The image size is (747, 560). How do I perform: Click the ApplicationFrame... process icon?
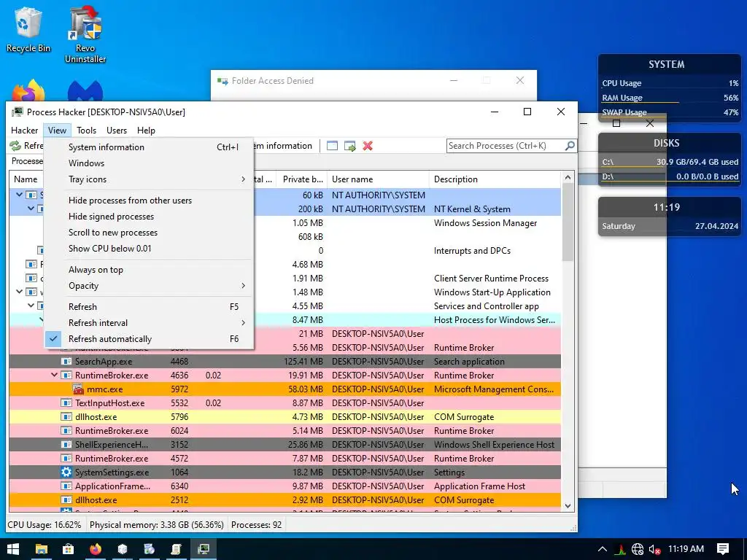[x=66, y=486]
